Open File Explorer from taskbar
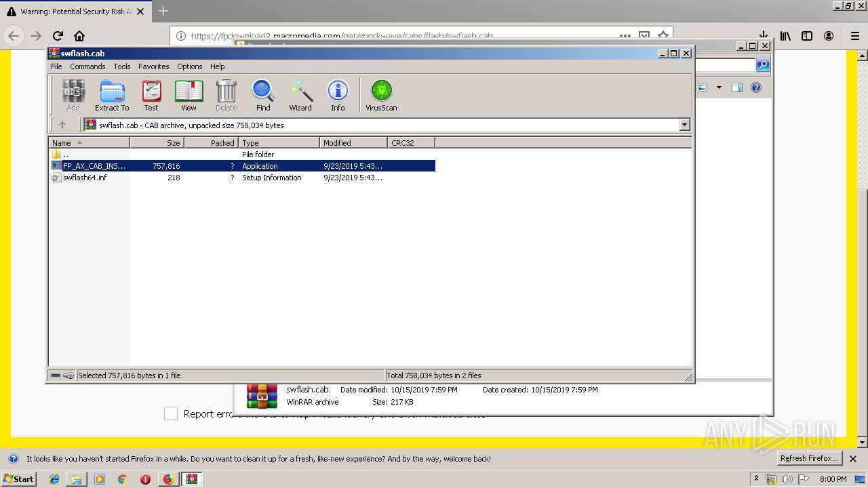This screenshot has height=488, width=868. [77, 479]
